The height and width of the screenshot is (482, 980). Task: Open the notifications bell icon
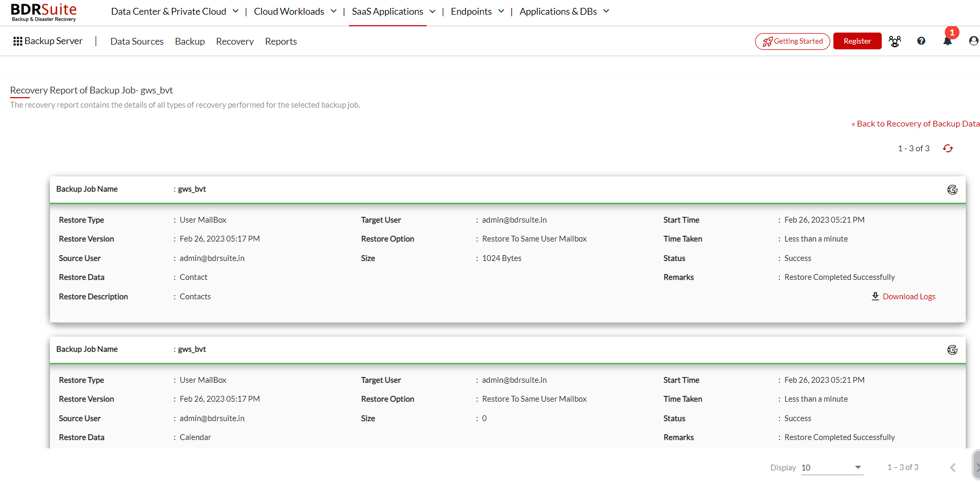[947, 41]
